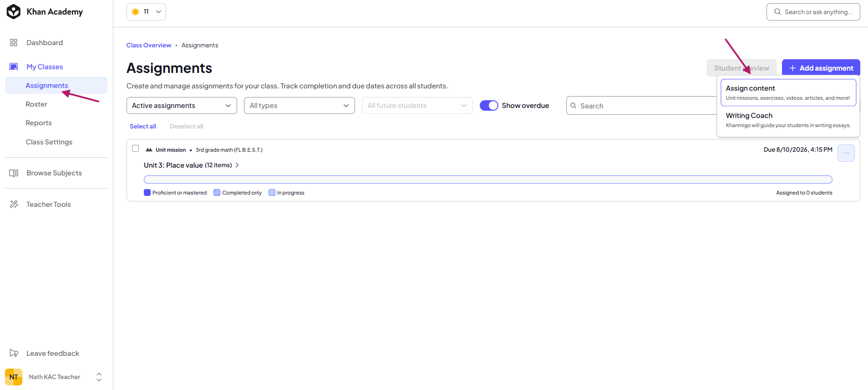
Task: Open My Classes in the sidebar
Action: click(45, 67)
